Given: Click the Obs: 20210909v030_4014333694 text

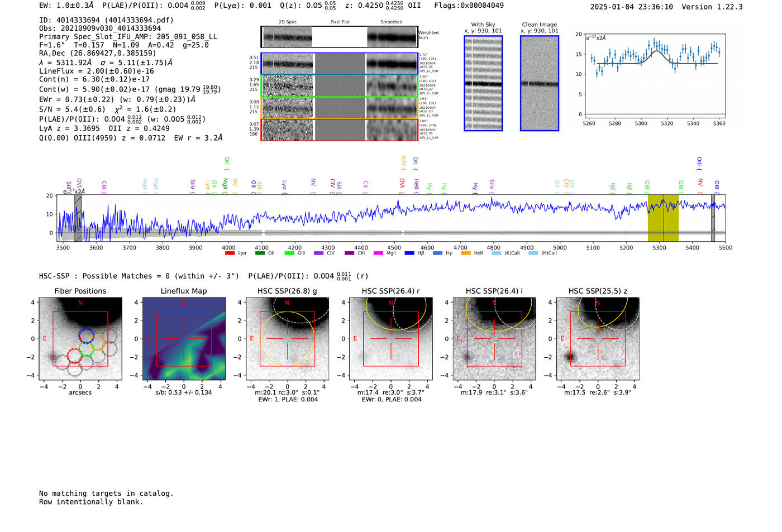Looking at the screenshot, I should pos(100,28).
